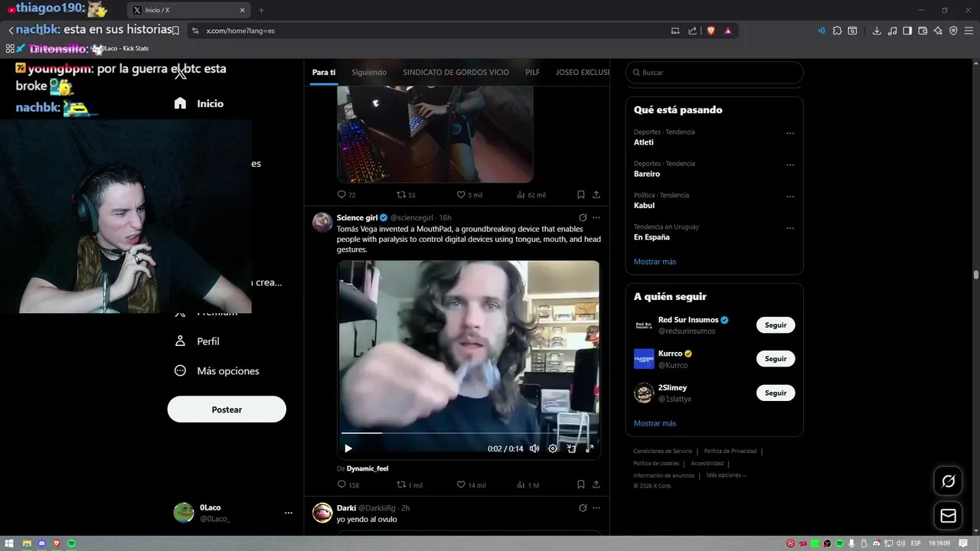Screen dimensions: 980x551
Task: Open more options for Atleti trend
Action: point(790,133)
